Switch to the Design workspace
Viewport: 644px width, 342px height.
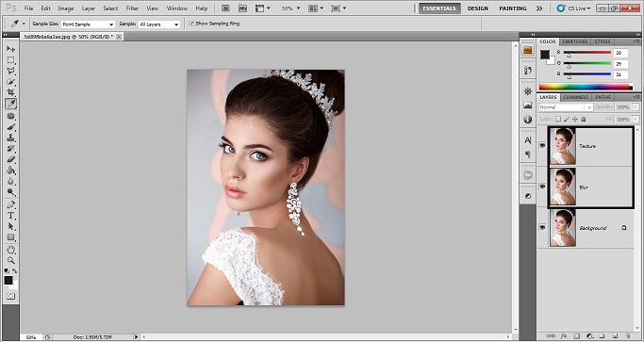click(x=478, y=8)
